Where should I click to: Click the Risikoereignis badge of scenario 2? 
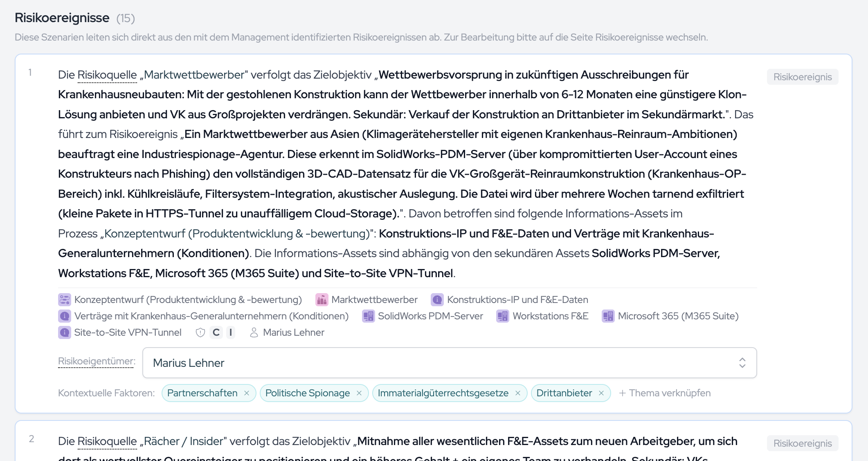point(803,443)
